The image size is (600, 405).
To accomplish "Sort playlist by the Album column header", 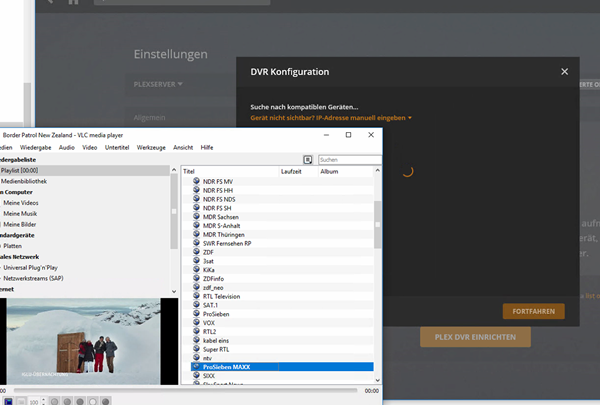I will [x=346, y=171].
